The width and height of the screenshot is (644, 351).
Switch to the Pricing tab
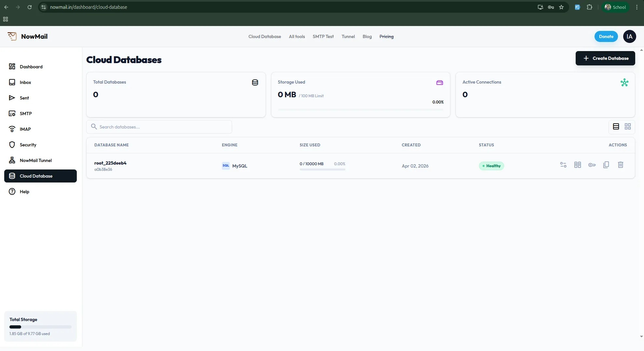[x=387, y=36]
